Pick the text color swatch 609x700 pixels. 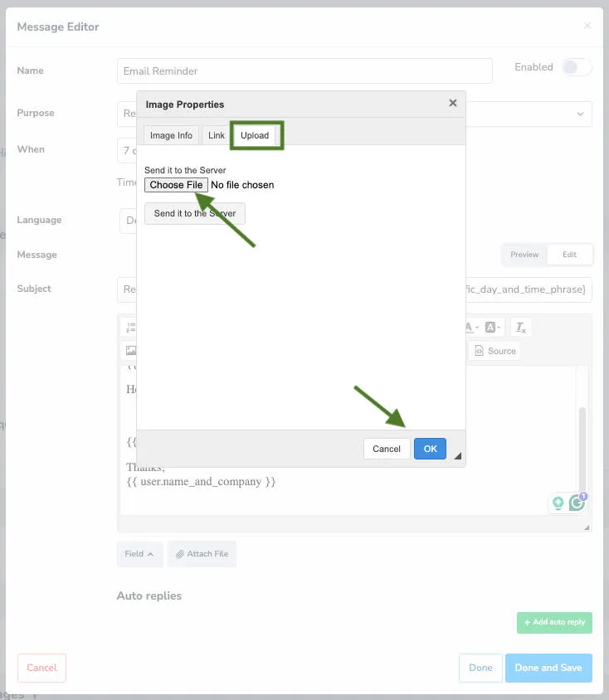point(468,327)
